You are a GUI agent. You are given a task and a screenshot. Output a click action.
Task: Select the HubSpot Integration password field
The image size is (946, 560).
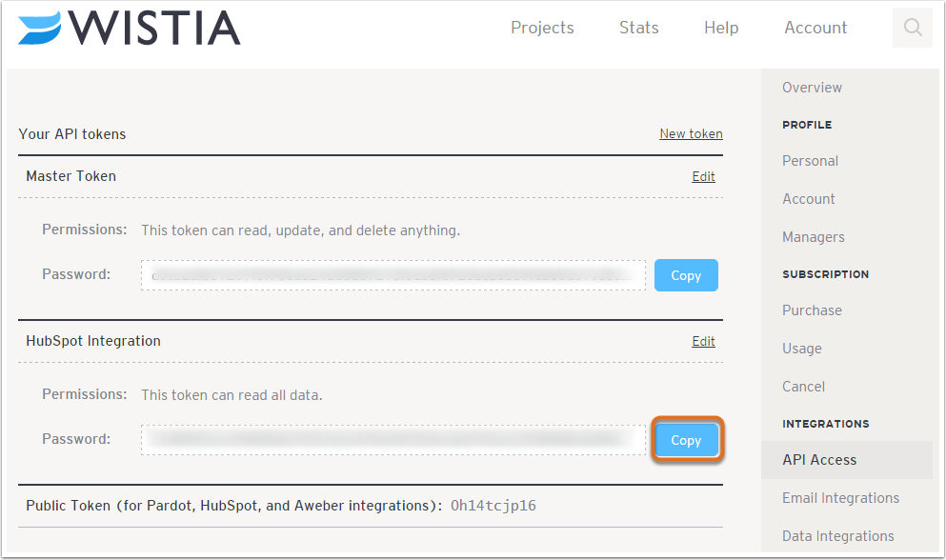[393, 440]
